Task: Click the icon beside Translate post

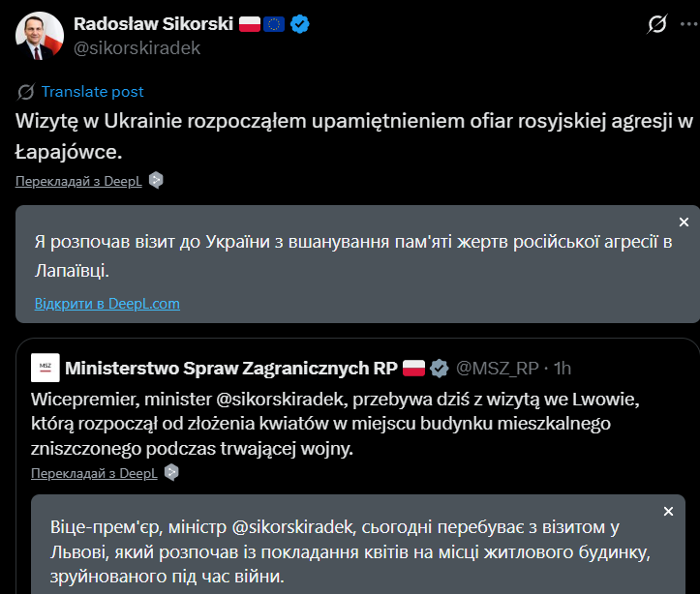Action: click(26, 92)
